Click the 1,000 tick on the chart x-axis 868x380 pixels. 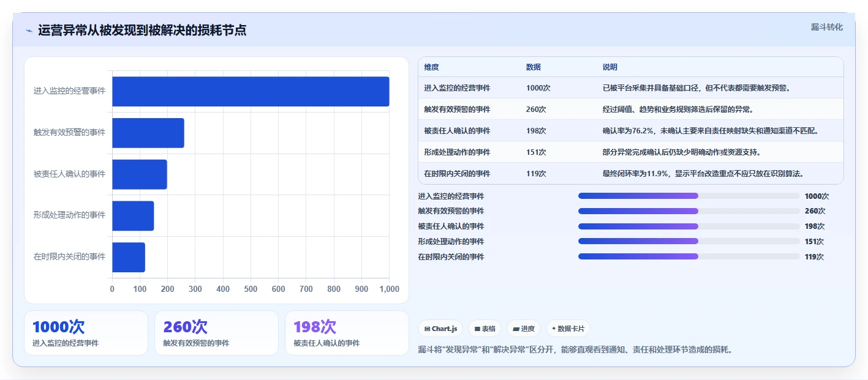coord(388,289)
